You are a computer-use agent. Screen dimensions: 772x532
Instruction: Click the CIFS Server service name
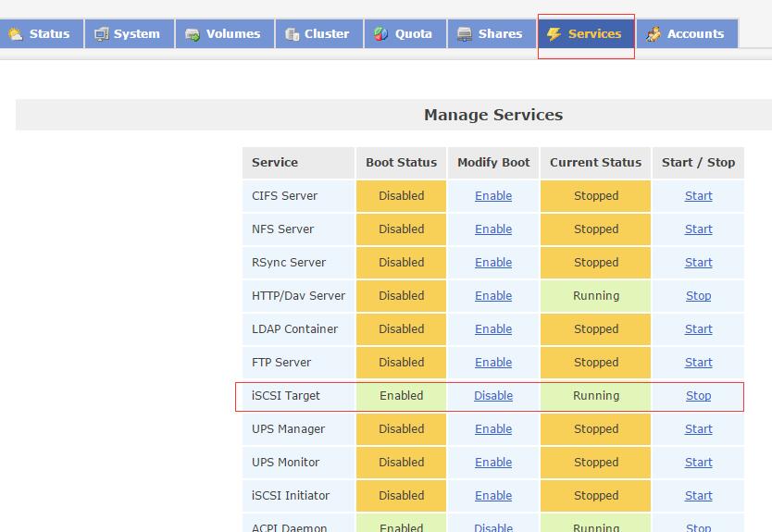coord(284,196)
